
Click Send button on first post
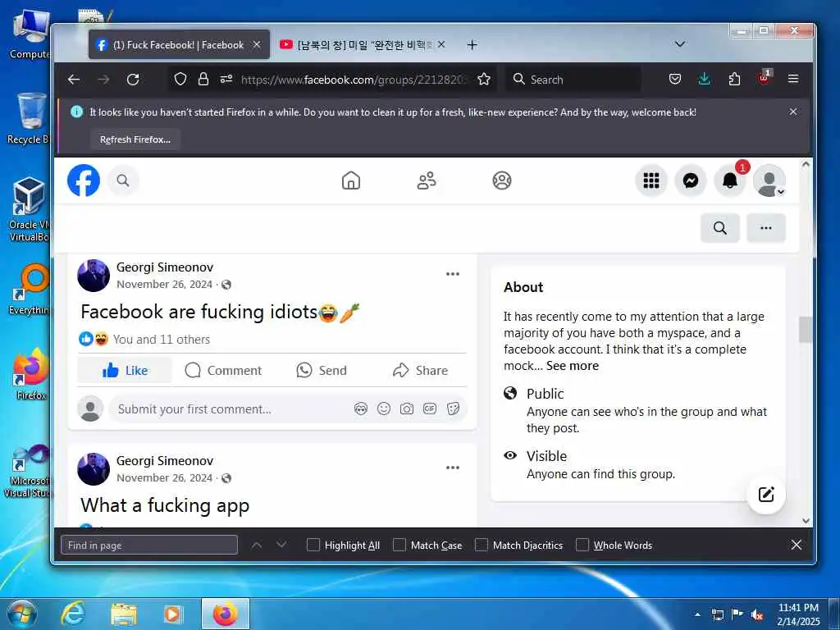click(x=322, y=370)
